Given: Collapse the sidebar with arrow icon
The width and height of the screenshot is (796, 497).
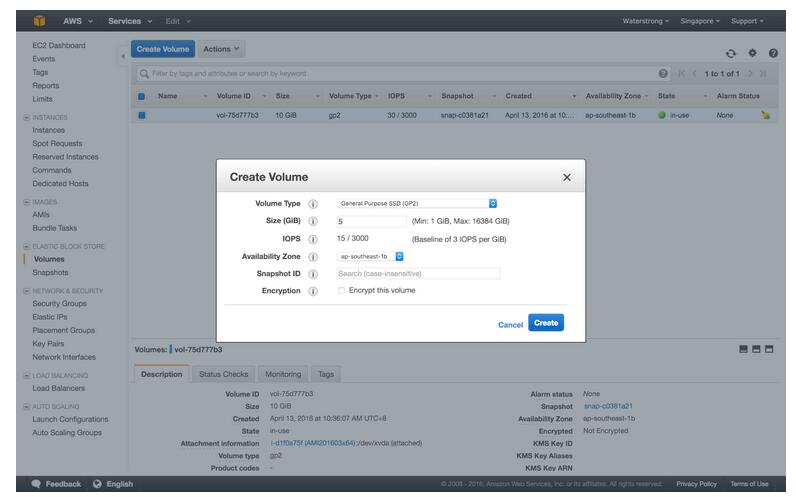Looking at the screenshot, I should pyautogui.click(x=123, y=56).
